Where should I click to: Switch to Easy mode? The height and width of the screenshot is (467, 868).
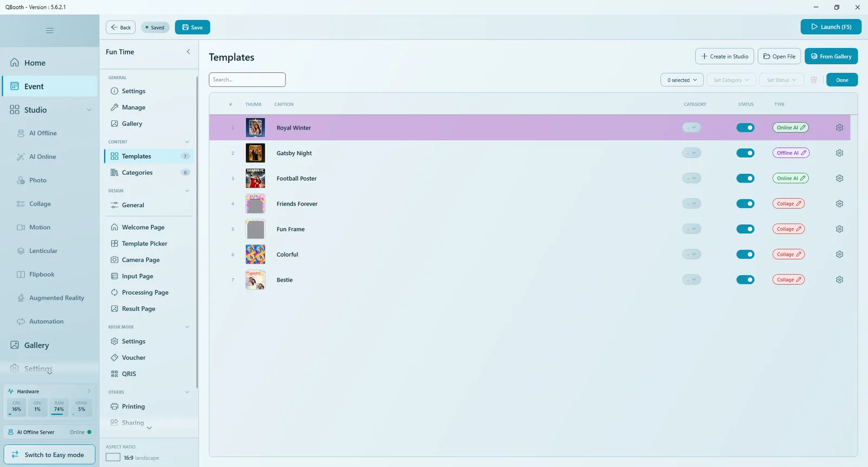[49, 455]
